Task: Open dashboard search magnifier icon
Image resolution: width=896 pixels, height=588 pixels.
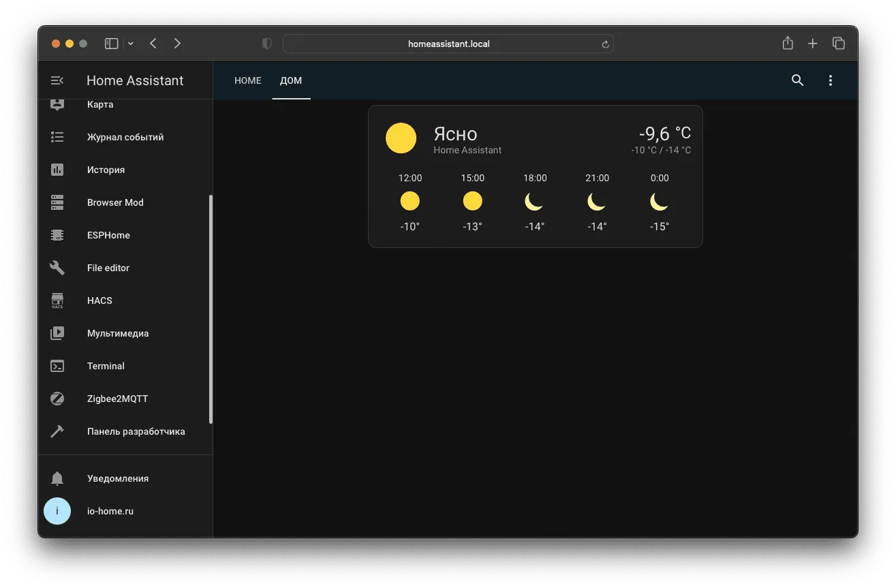Action: point(797,80)
